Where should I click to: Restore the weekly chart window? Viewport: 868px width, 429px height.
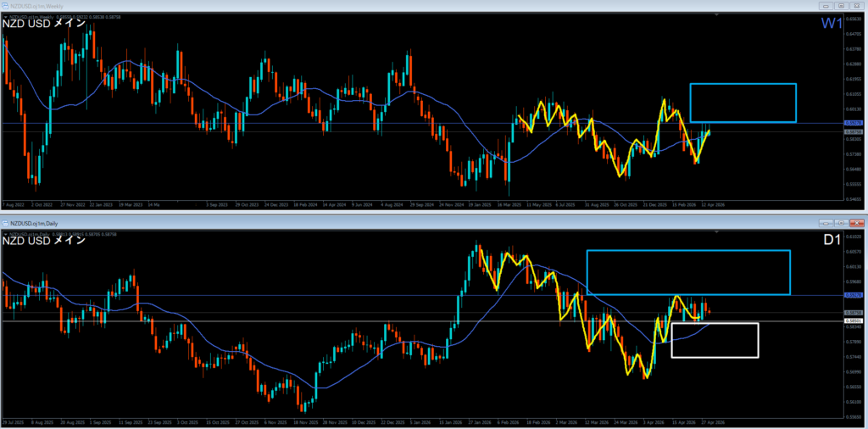click(839, 7)
